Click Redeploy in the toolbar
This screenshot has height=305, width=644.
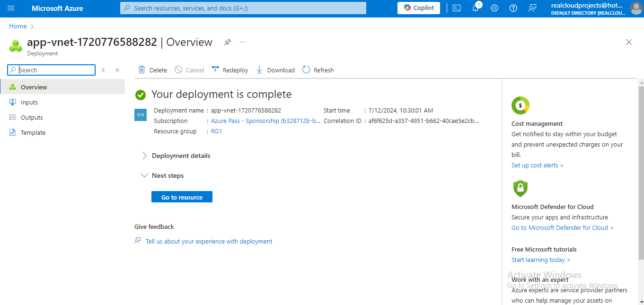tap(230, 70)
